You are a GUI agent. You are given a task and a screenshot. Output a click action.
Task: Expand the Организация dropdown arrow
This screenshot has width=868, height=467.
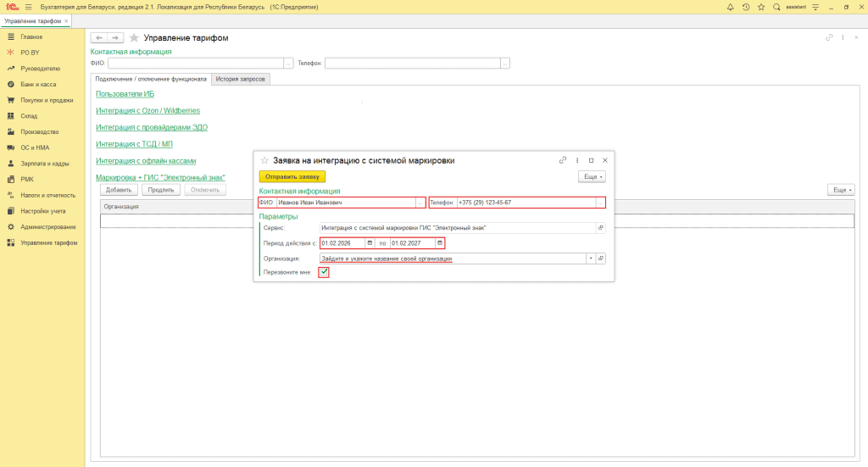pyautogui.click(x=591, y=259)
